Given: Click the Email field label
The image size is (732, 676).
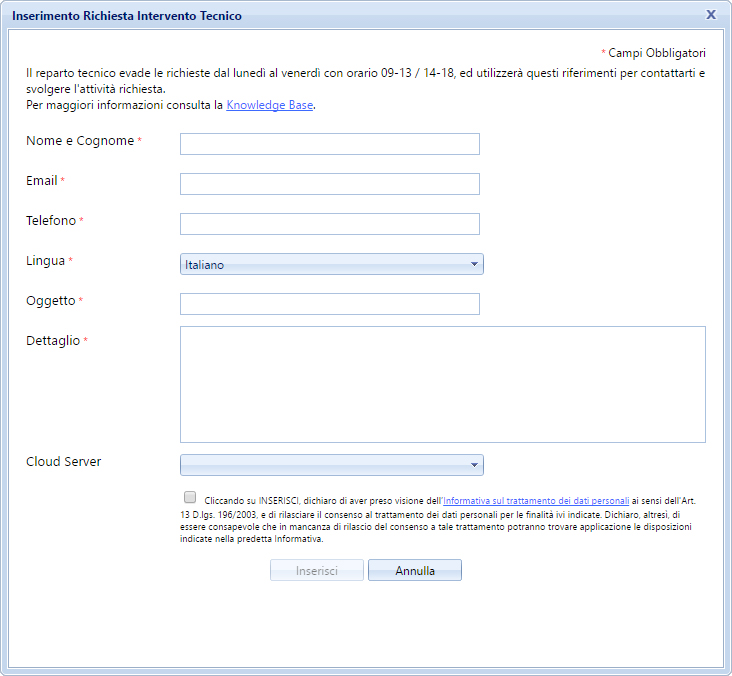Looking at the screenshot, I should pyautogui.click(x=41, y=181).
